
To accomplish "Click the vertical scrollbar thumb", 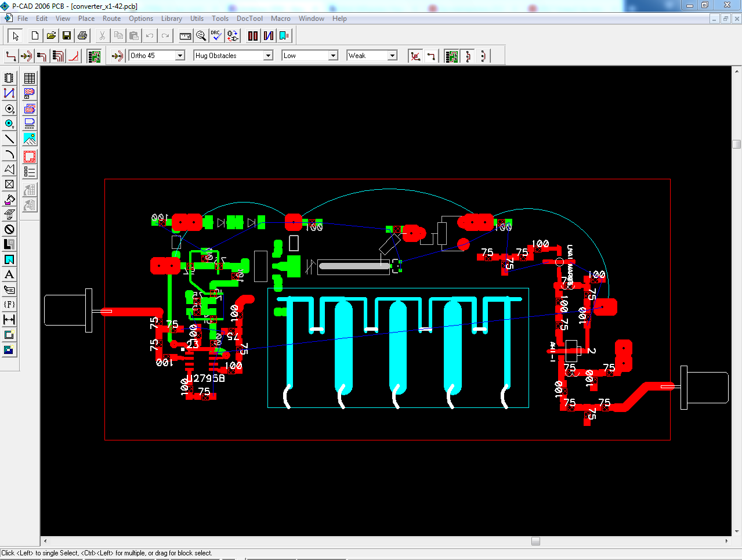I will (737, 144).
